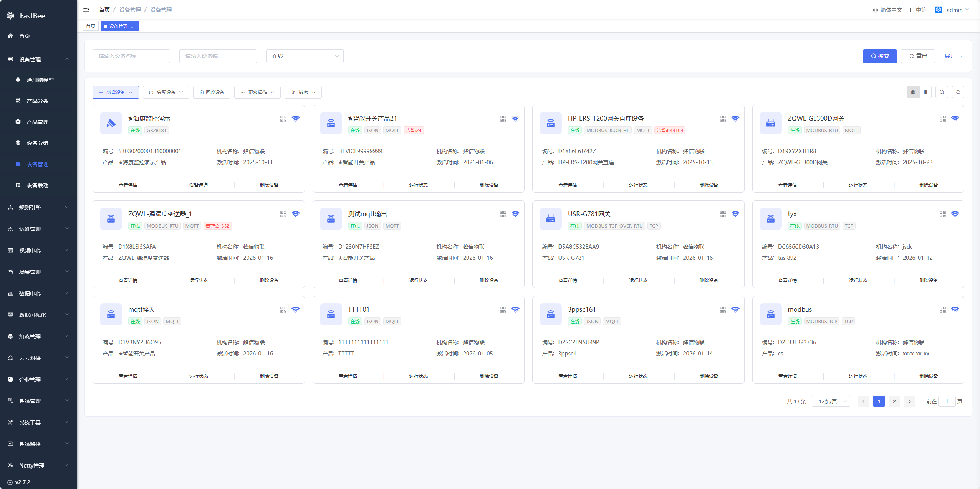Screen dimensions: 980x489
Task: Click close icon on 设备管理 tab
Action: pyautogui.click(x=132, y=26)
